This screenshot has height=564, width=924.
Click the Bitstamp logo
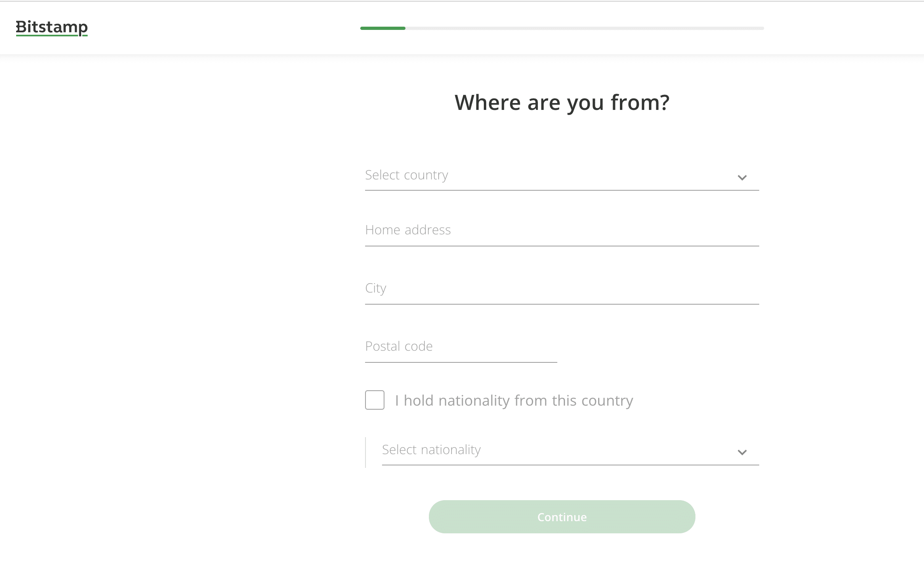(x=52, y=27)
